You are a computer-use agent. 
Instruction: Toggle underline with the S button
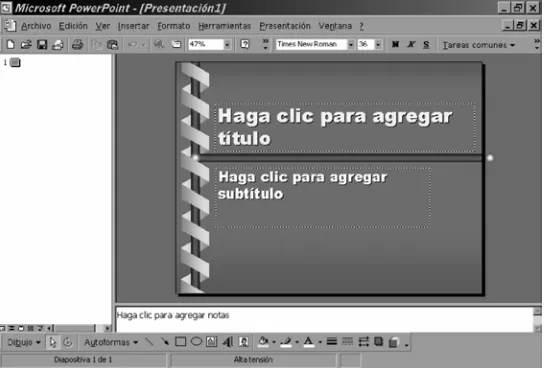426,45
